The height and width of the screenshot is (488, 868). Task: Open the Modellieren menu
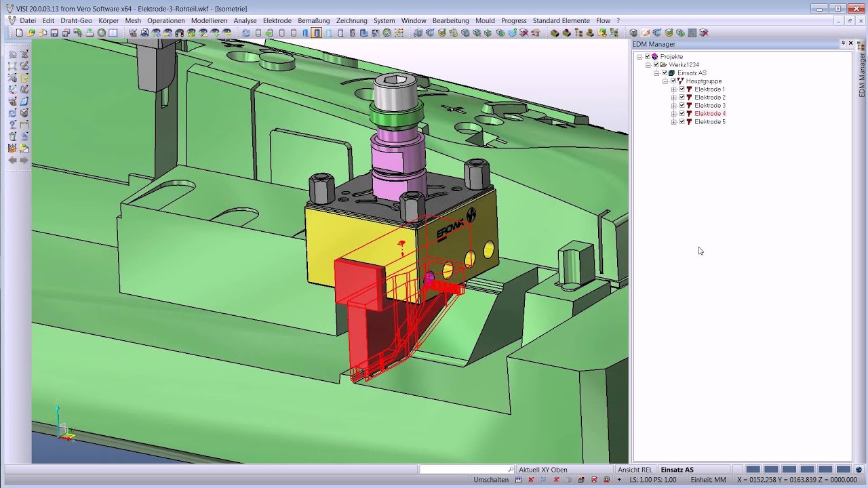click(209, 20)
